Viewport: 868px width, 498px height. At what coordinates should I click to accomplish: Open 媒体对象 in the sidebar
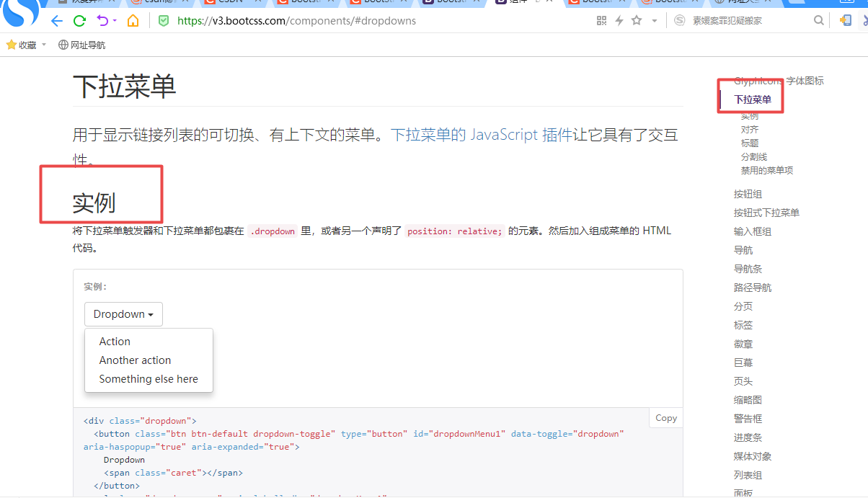(x=753, y=456)
